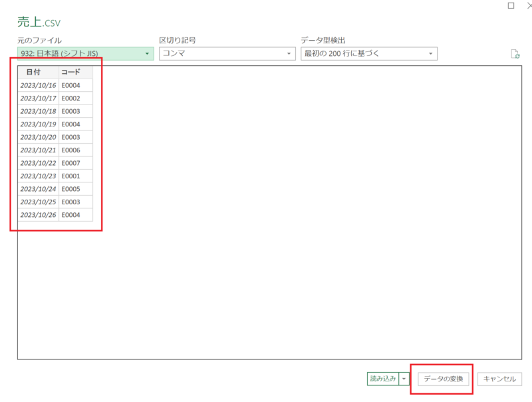Screen dimensions: 532x402
Task: Click the date cell 2023/10/20
Action: pos(38,137)
